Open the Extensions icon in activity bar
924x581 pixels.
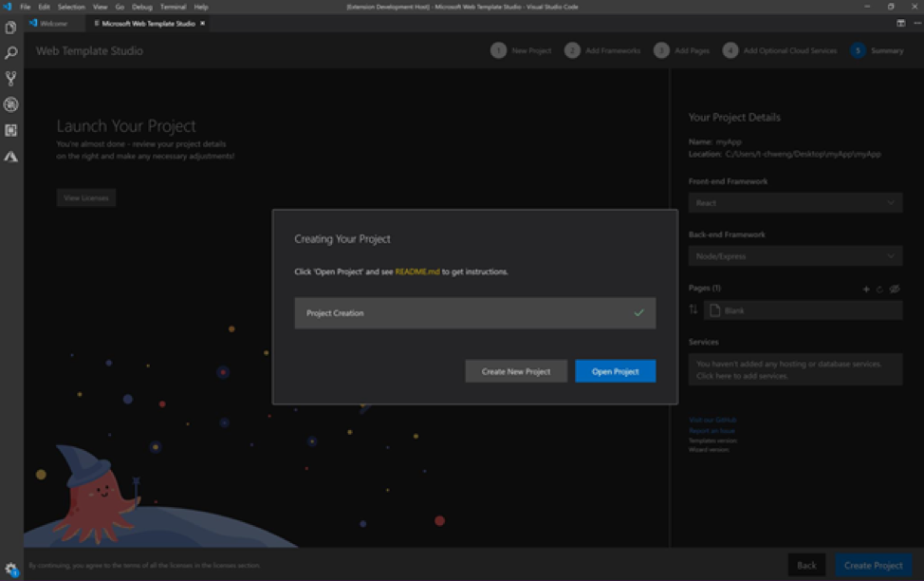(10, 130)
